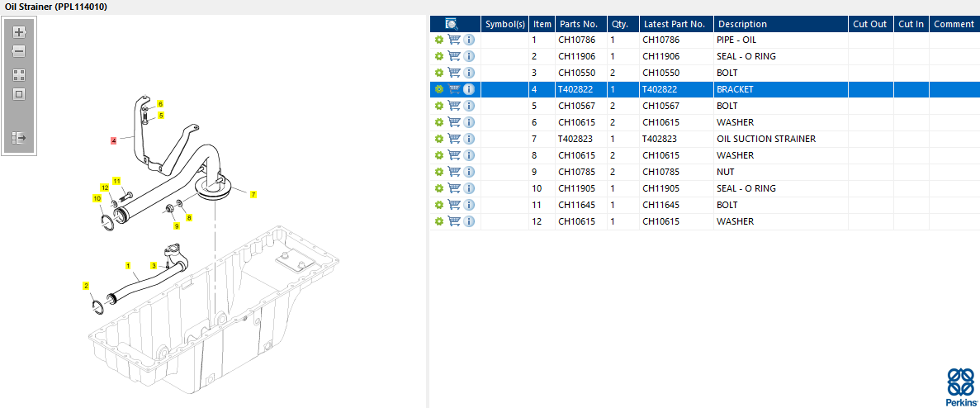Select callout 1 on the oil pipe
This screenshot has width=980, height=408.
click(128, 266)
